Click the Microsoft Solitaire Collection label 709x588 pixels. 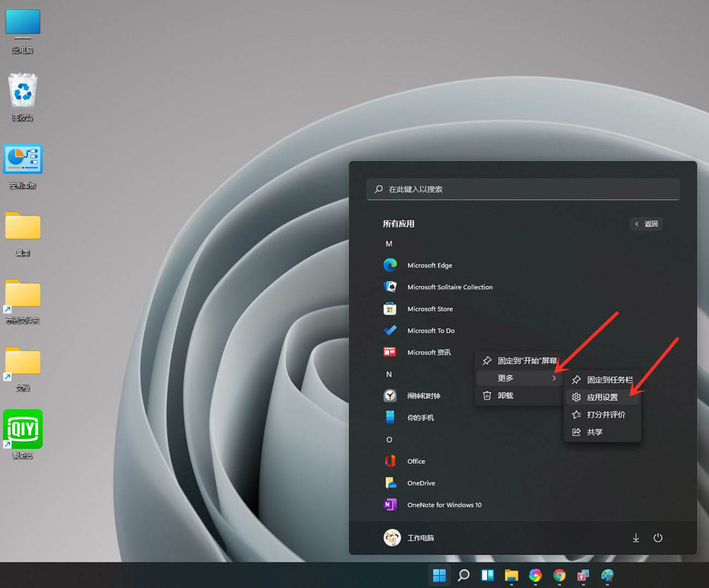[450, 287]
